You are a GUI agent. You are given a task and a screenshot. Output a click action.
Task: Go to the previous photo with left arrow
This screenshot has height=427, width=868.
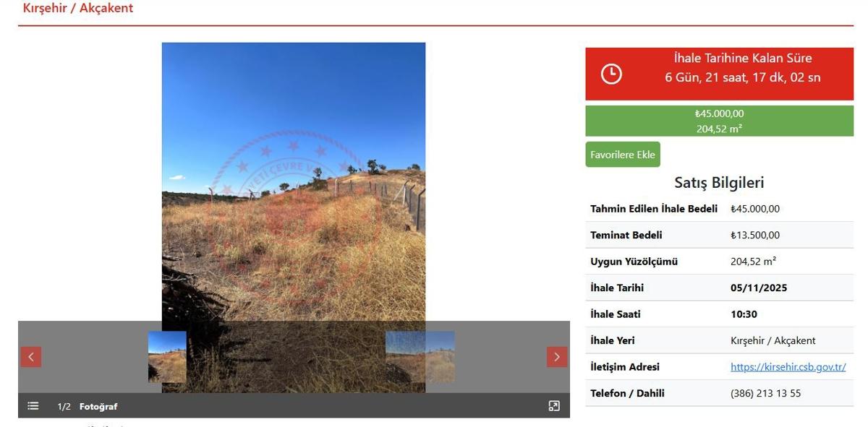30,357
